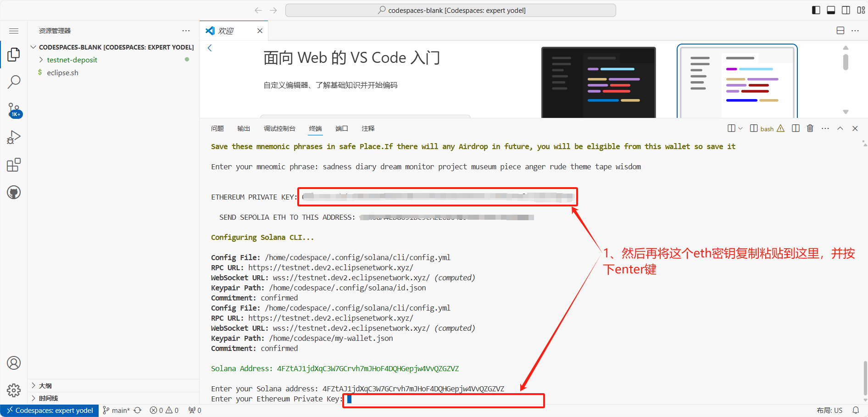Image resolution: width=868 pixels, height=417 pixels.
Task: Close the 欢迎 welcome tab
Action: tap(260, 31)
